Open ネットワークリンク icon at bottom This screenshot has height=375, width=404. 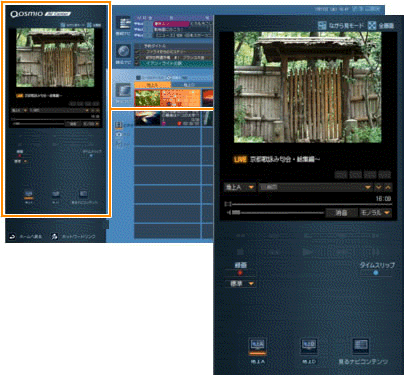(x=54, y=236)
